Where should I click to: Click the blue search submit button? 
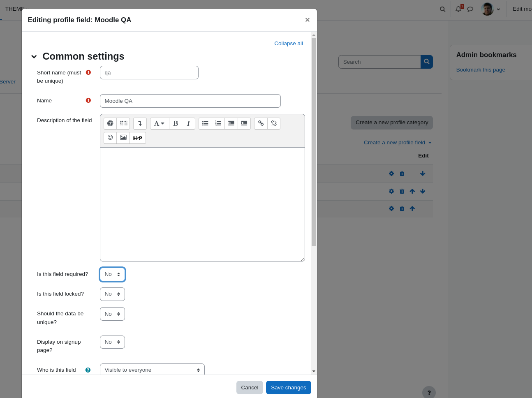click(427, 62)
